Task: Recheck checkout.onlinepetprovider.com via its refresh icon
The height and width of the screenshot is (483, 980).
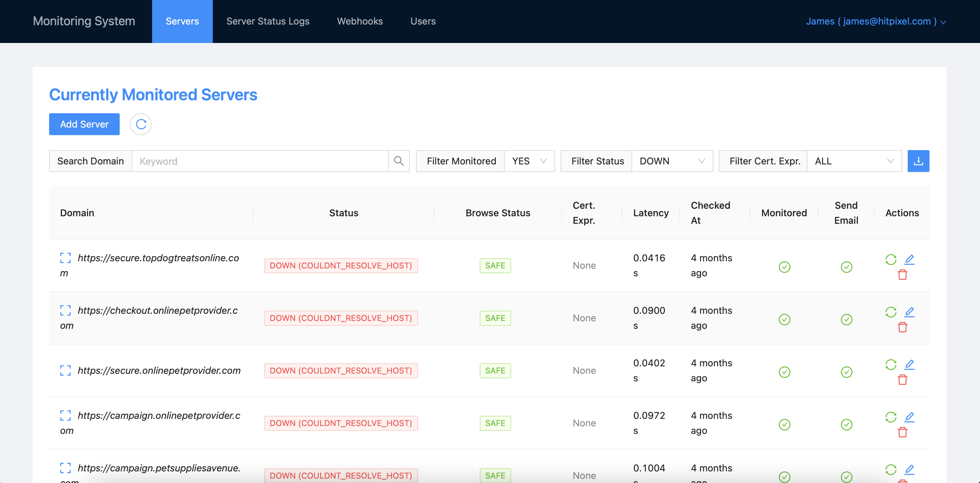Action: tap(891, 312)
